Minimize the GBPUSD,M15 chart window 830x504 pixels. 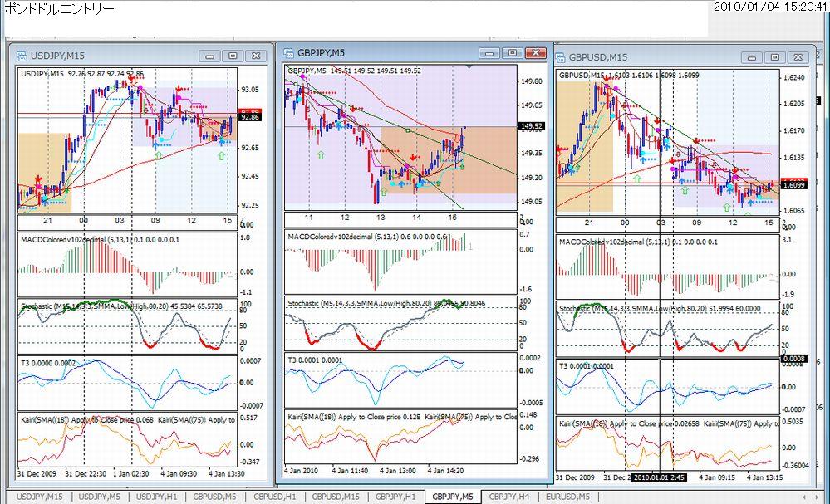point(752,57)
